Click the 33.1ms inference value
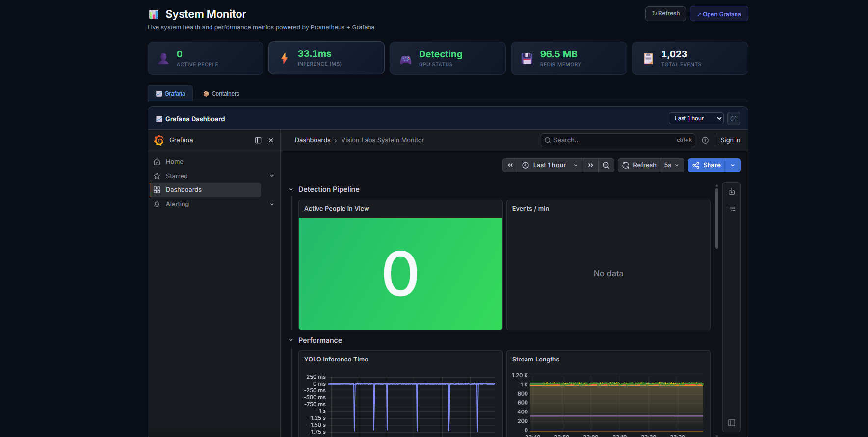The image size is (868, 437). coord(315,54)
